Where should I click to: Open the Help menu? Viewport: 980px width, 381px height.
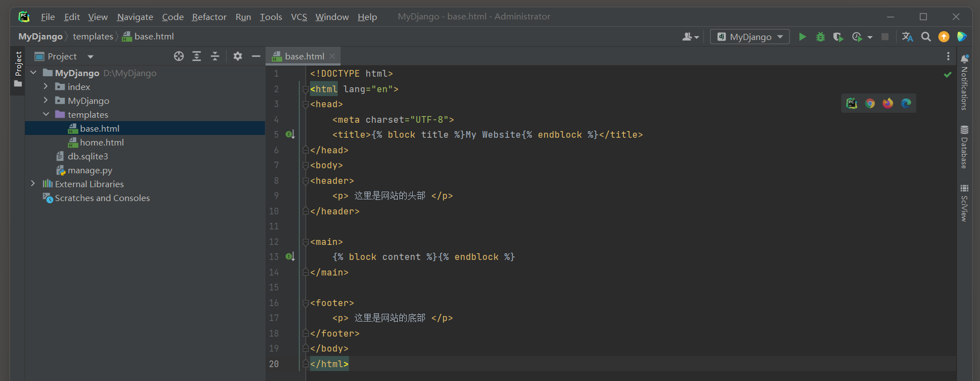(x=367, y=17)
